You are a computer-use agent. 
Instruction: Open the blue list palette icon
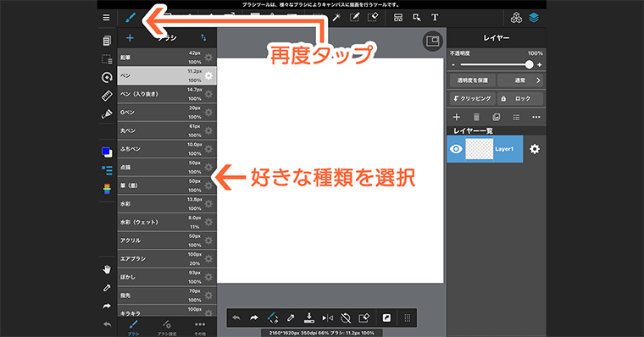click(107, 170)
